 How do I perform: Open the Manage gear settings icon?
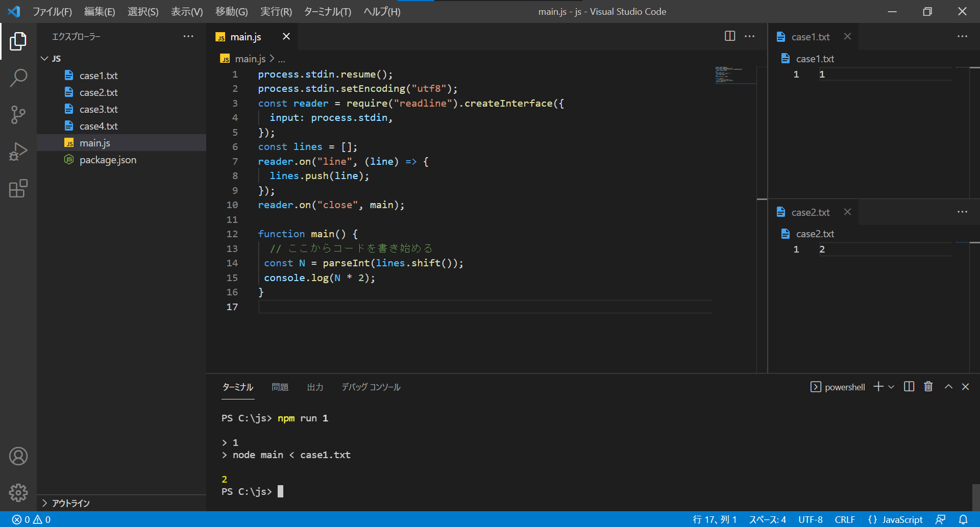coord(18,492)
